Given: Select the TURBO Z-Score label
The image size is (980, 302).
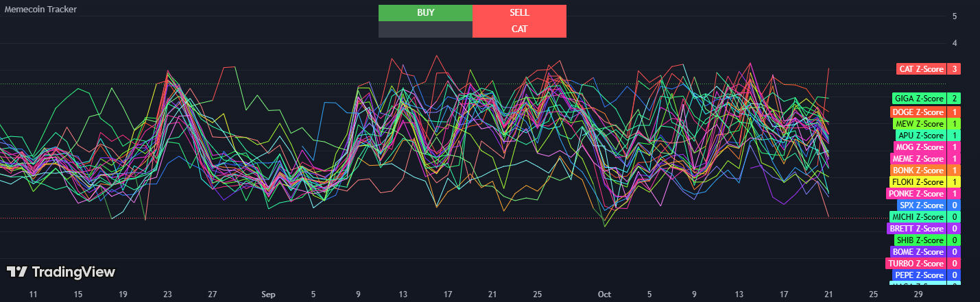Looking at the screenshot, I should click(x=916, y=264).
